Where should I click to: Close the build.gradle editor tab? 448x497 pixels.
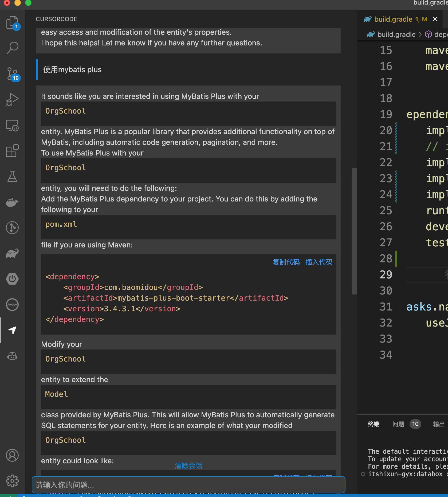435,19
